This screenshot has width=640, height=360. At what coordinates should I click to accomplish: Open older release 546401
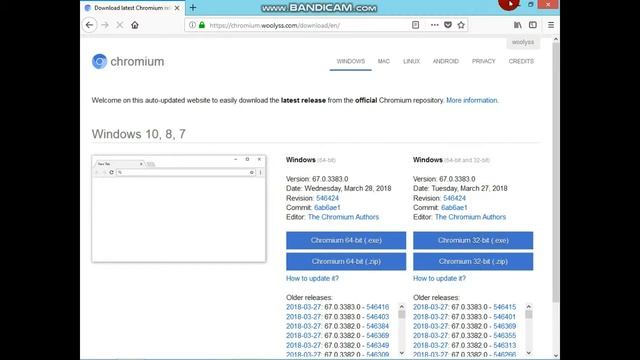(x=504, y=317)
